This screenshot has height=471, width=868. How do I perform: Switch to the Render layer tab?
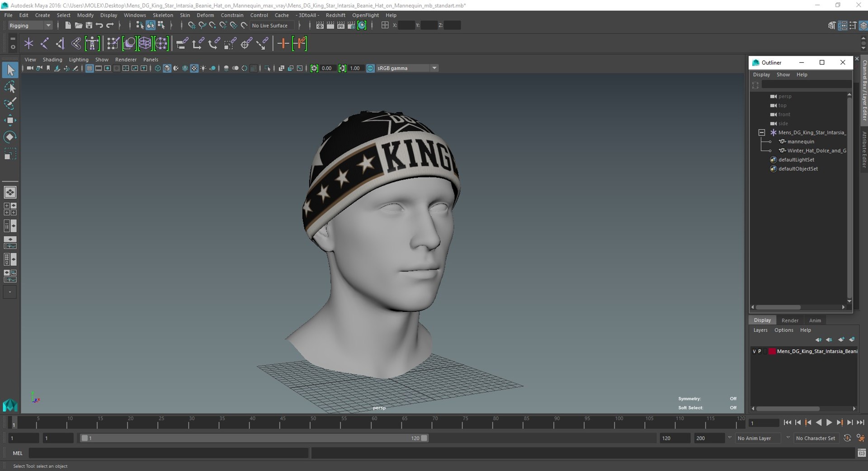[x=790, y=320]
